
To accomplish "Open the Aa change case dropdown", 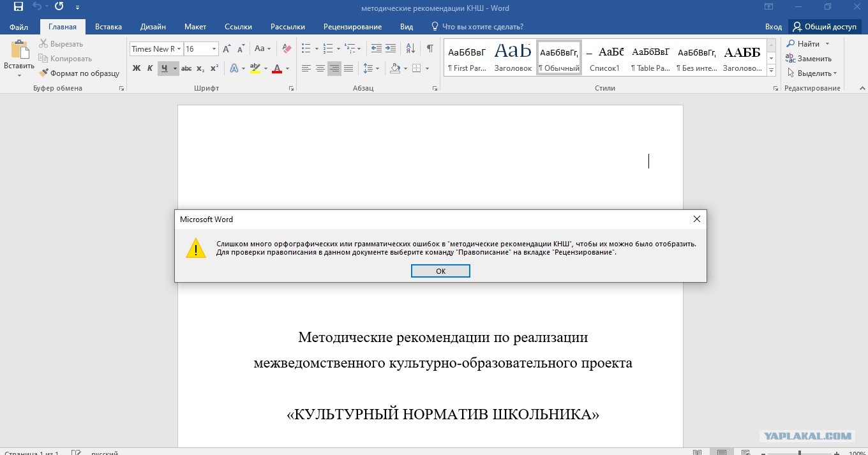I will 262,49.
